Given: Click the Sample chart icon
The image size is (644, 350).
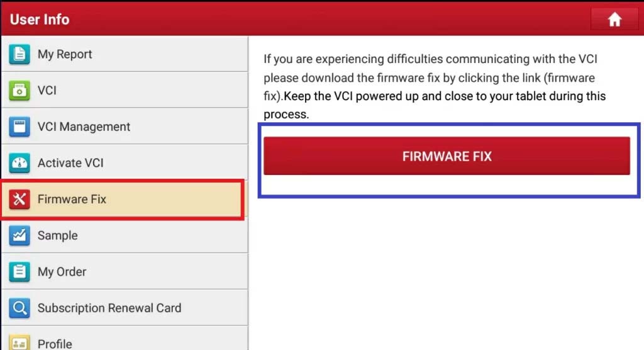Looking at the screenshot, I should (x=19, y=235).
